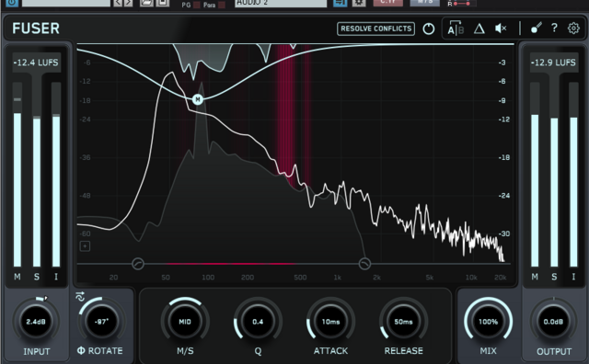Go to previous preset with left arrow
The image size is (589, 364).
pyautogui.click(x=118, y=3)
